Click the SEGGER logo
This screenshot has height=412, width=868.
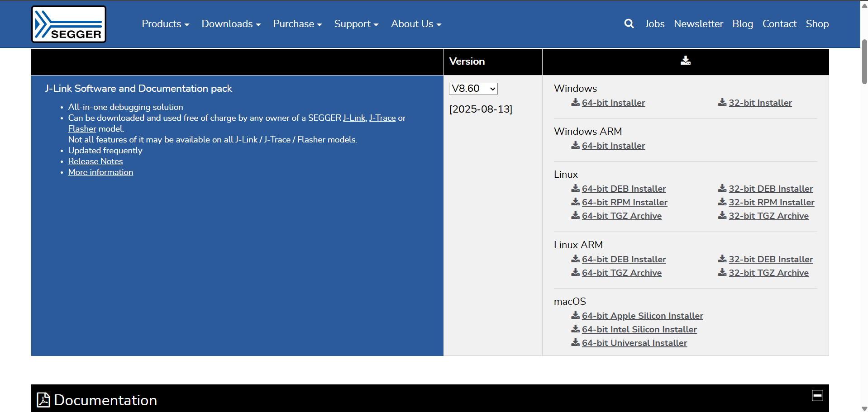tap(69, 24)
